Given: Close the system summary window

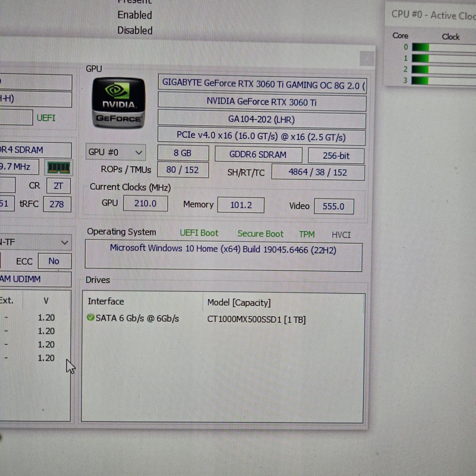Looking at the screenshot, I should 367,59.
